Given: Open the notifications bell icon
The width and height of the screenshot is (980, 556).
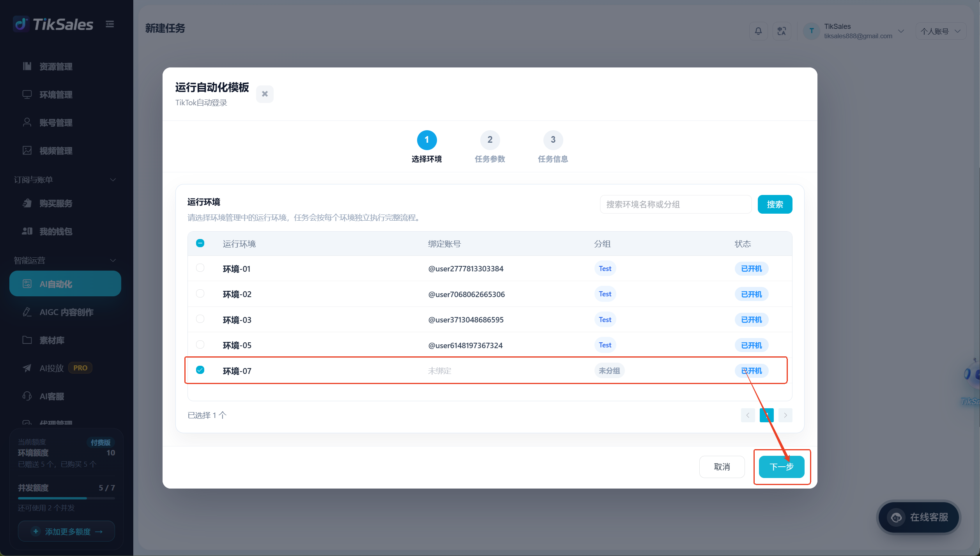Looking at the screenshot, I should coord(758,31).
